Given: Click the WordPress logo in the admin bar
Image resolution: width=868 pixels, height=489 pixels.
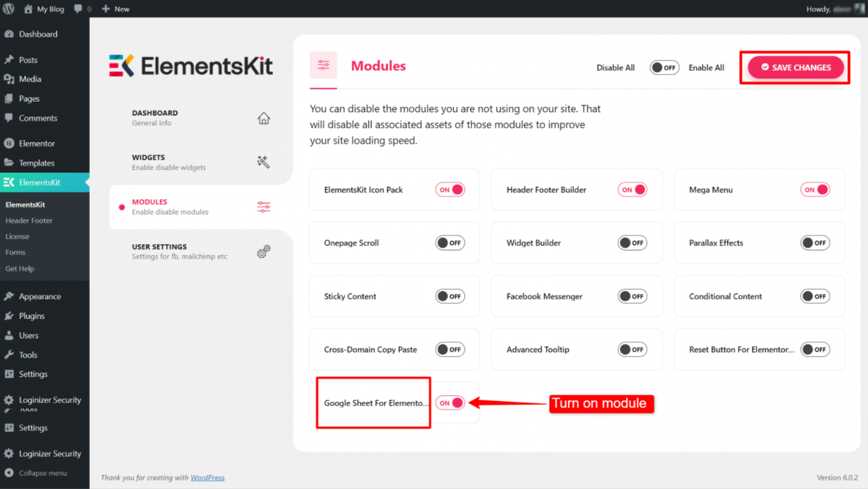Looking at the screenshot, I should (8, 8).
